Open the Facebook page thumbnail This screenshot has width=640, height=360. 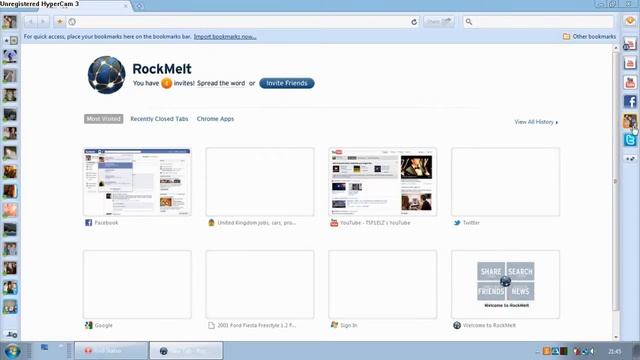tap(137, 182)
